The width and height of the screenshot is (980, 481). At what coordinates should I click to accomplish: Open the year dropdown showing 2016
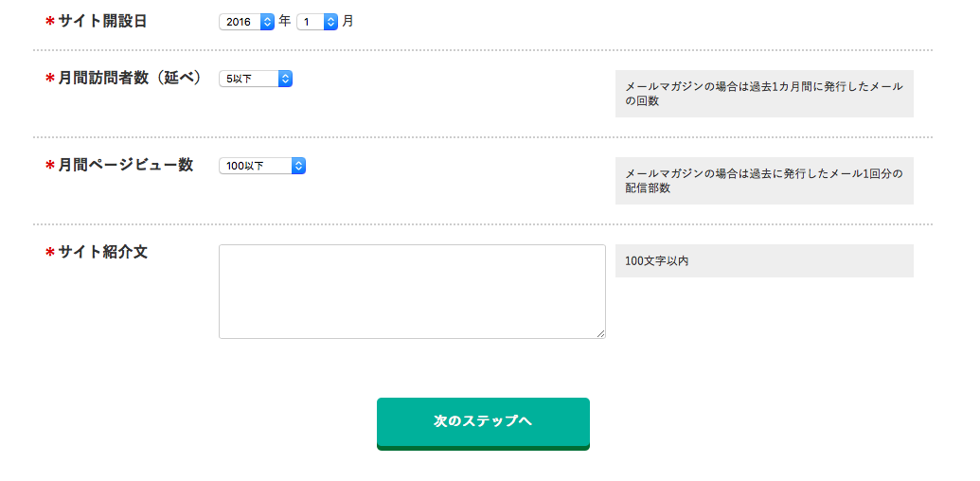point(246,21)
